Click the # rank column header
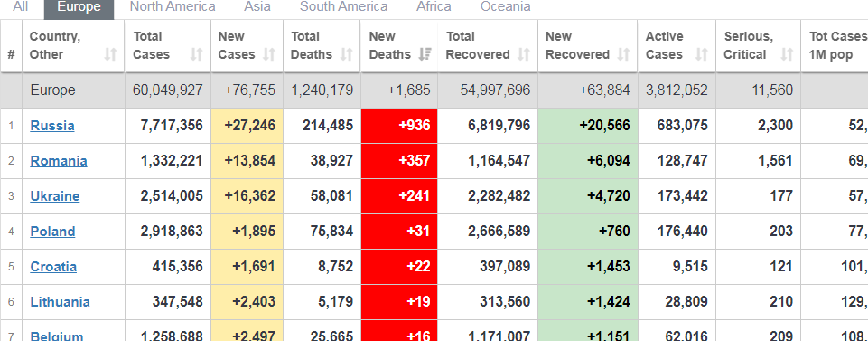Image resolution: width=868 pixels, height=341 pixels. [11, 45]
